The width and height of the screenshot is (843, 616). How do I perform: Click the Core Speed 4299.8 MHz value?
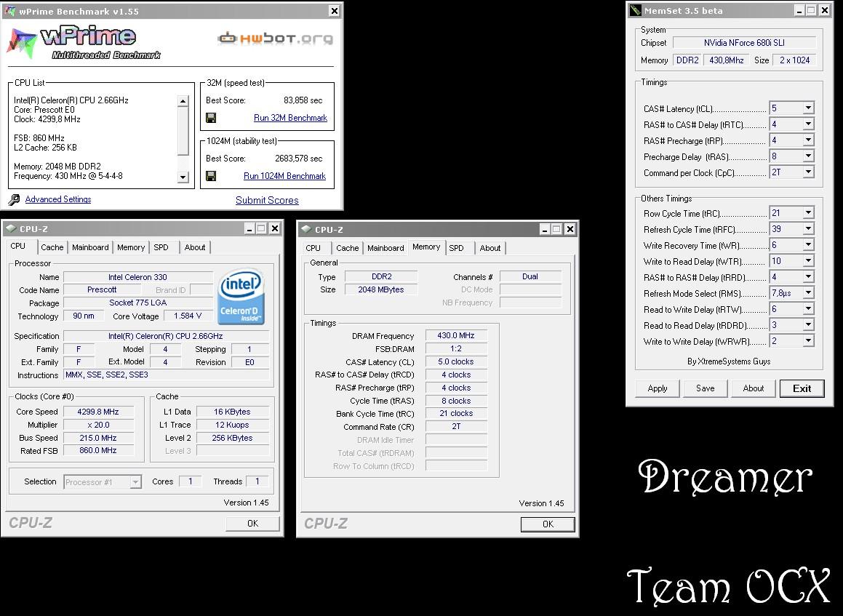coord(98,412)
